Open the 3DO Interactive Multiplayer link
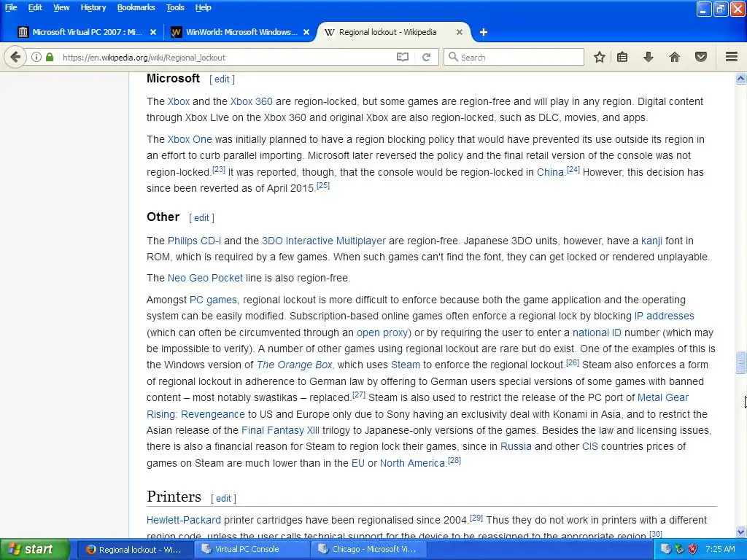 (x=323, y=241)
